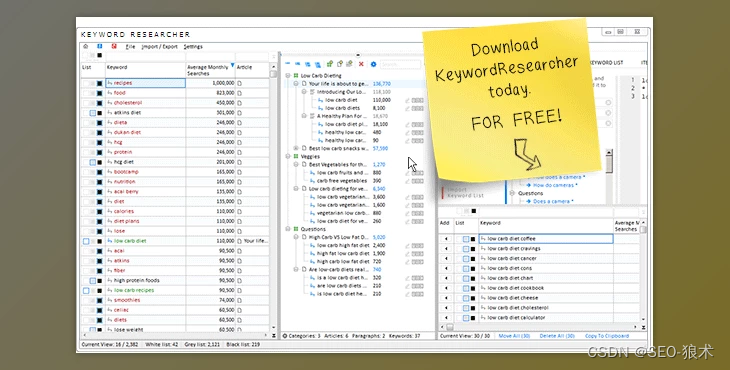Viewport: 730px width, 370px height.
Task: Click the tag icon beside low carb diets 8,100
Action: (418, 108)
